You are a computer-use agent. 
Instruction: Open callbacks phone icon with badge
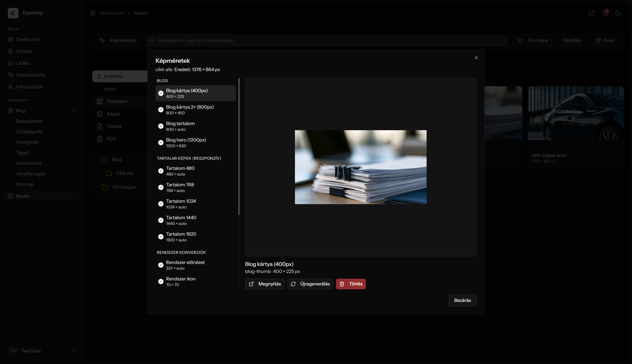pyautogui.click(x=605, y=13)
